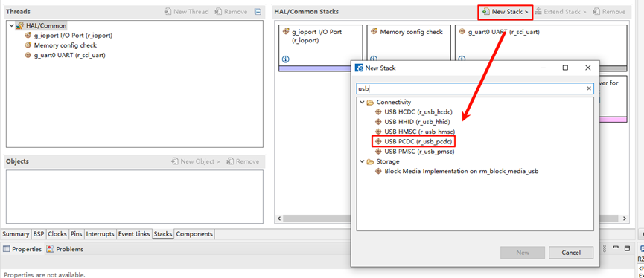
Task: Click Remove in the Threads header
Action: [231, 12]
